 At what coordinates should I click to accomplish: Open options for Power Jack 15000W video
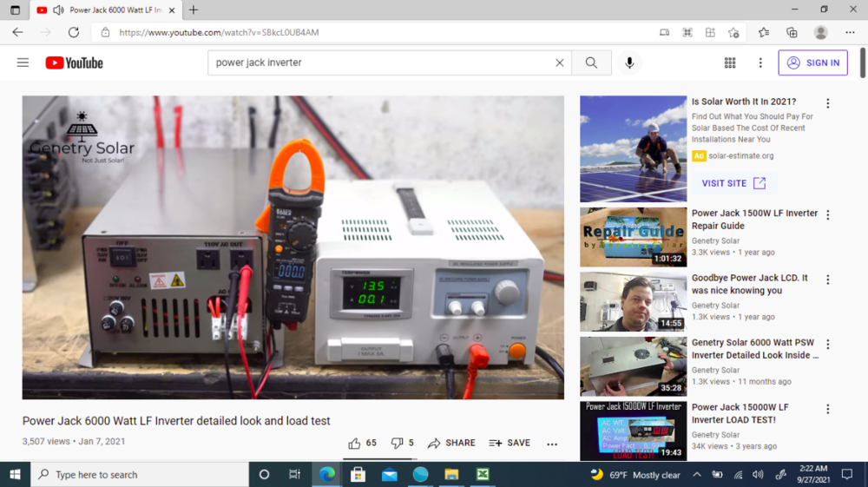(827, 410)
